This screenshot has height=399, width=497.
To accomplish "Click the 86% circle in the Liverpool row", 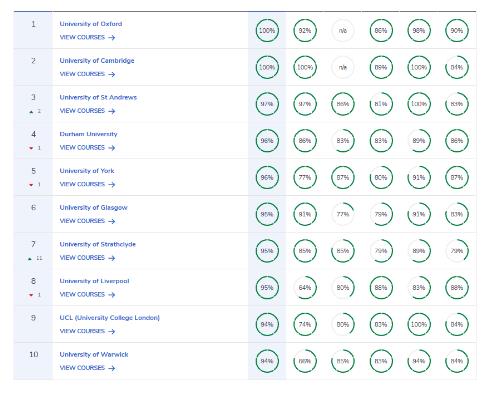I will point(381,287).
